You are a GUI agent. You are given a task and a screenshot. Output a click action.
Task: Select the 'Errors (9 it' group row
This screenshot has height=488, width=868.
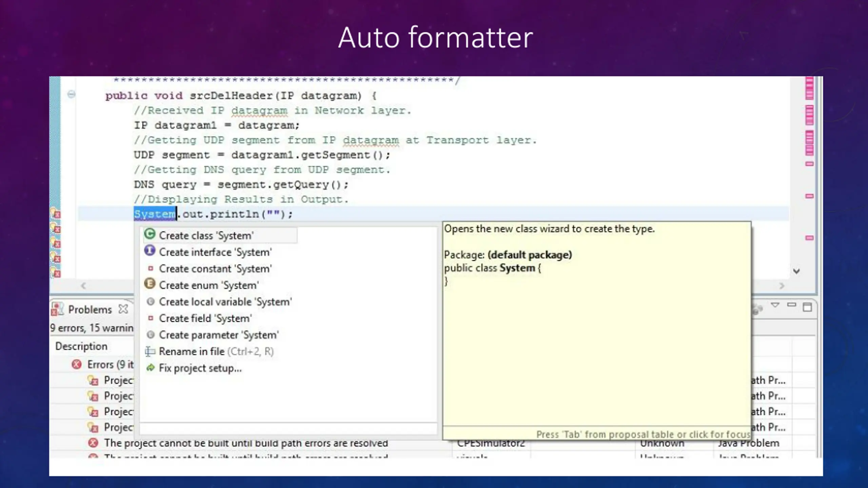(110, 364)
